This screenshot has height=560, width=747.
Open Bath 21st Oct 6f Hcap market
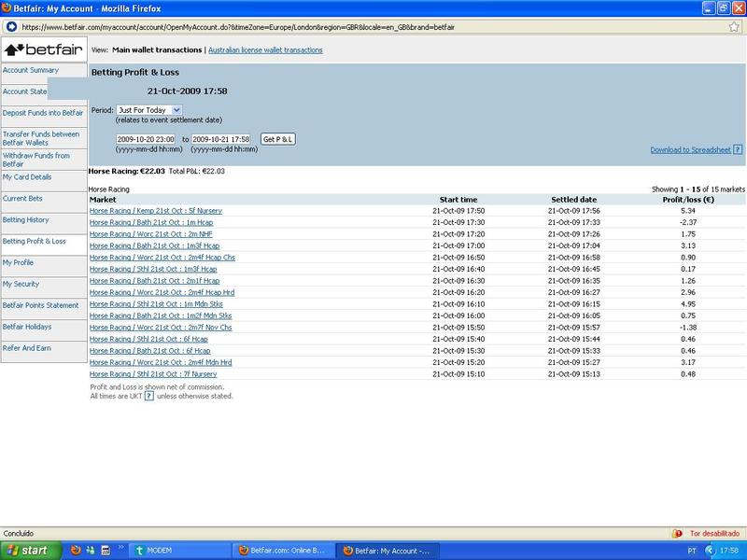(150, 351)
